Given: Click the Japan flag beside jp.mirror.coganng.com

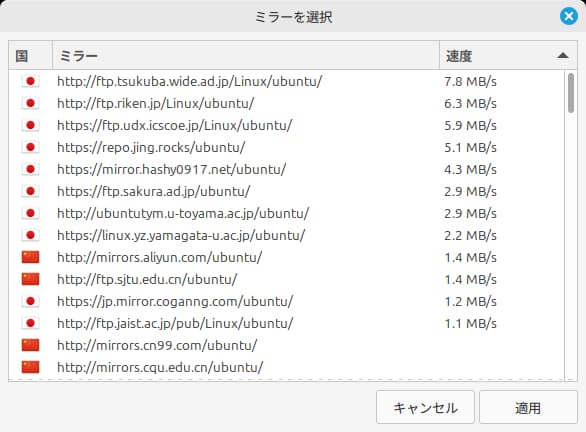Looking at the screenshot, I should (x=30, y=302).
